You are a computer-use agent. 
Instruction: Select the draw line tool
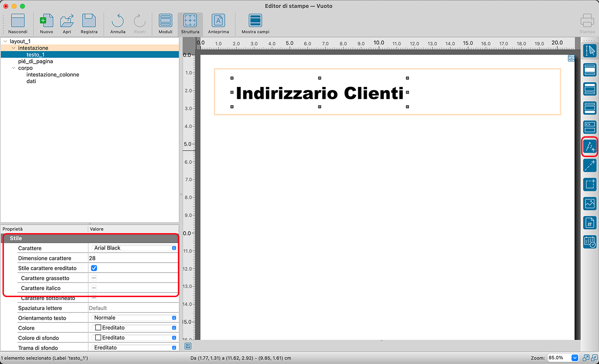point(589,165)
